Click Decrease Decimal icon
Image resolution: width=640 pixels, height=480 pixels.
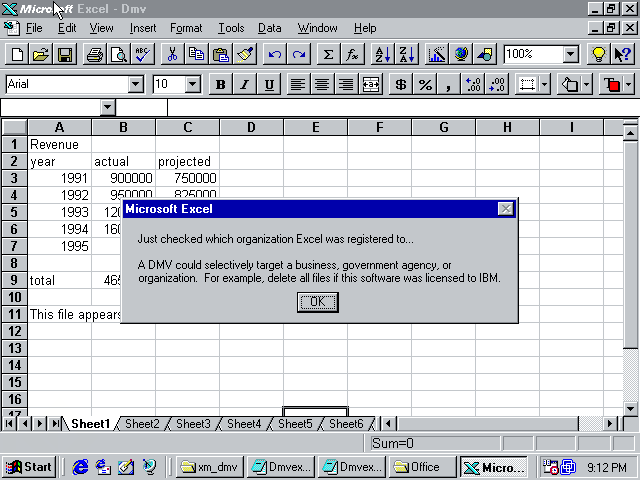[x=497, y=84]
